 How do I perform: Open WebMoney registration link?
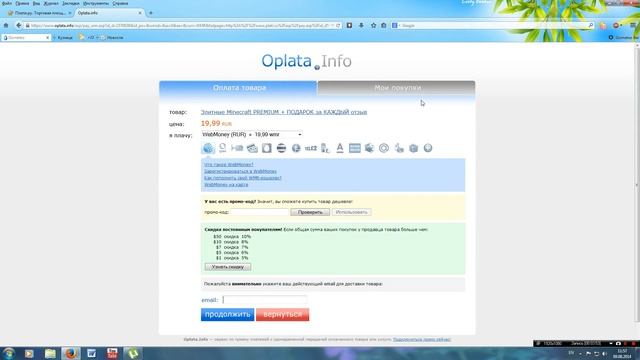[x=240, y=171]
